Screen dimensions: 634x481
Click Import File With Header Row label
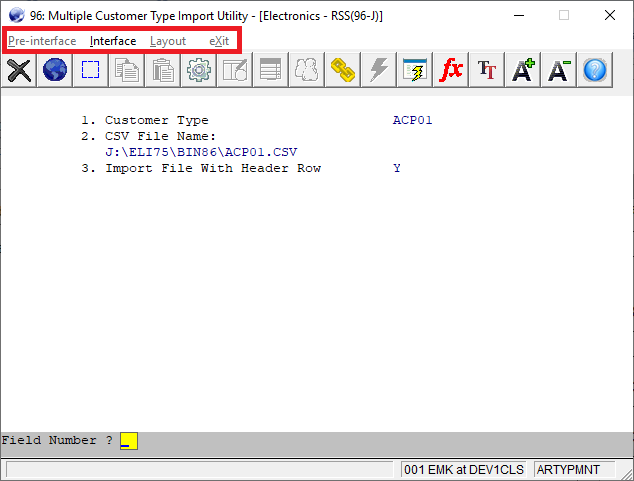213,168
